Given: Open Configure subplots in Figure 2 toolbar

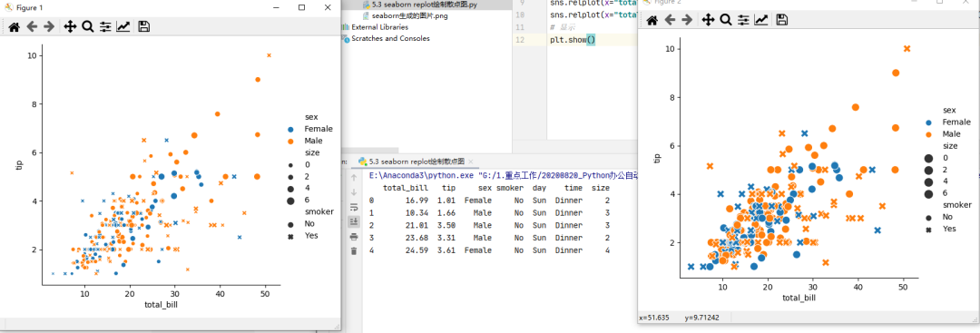Looking at the screenshot, I should click(743, 20).
